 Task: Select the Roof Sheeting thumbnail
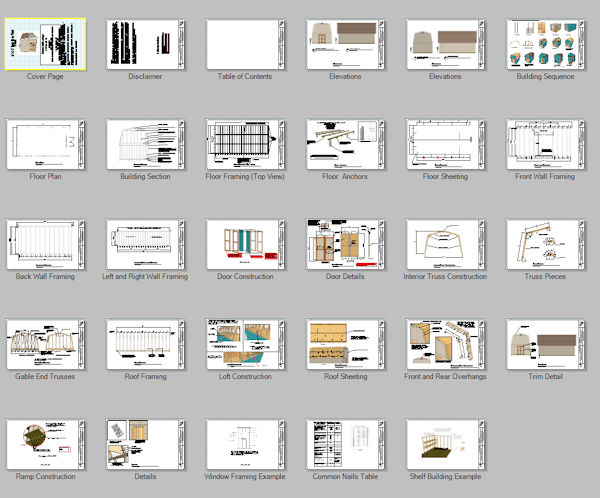coord(345,345)
